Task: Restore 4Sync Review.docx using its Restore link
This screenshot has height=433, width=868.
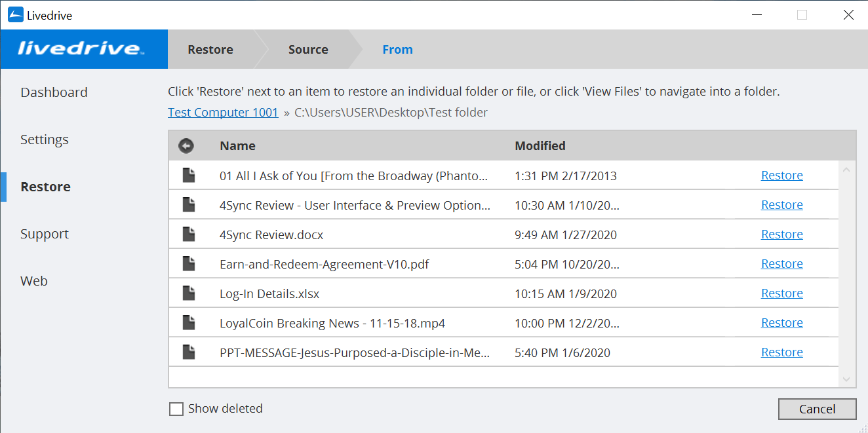Action: pyautogui.click(x=781, y=234)
